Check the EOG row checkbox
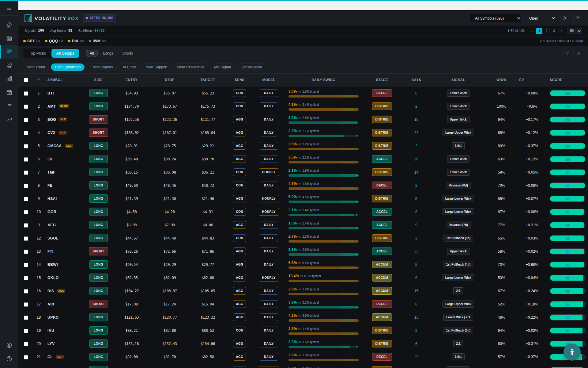 tap(26, 120)
